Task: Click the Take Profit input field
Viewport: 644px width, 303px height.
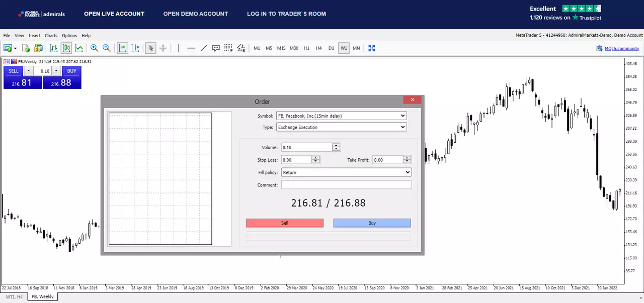Action: [387, 160]
